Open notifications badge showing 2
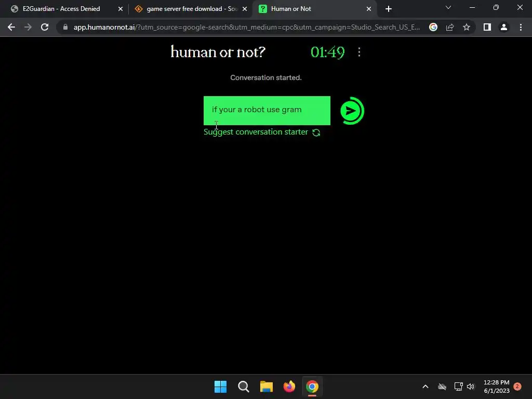This screenshot has width=532, height=399. tap(517, 387)
